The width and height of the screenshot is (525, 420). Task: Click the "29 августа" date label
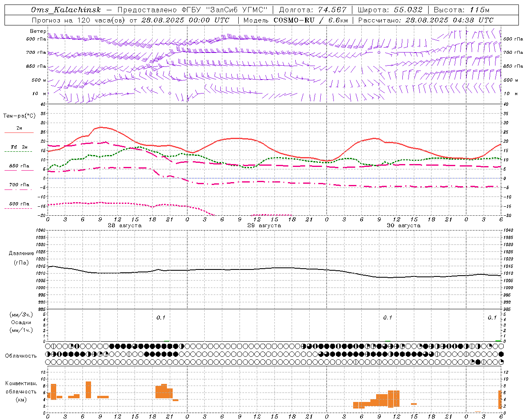click(x=264, y=226)
